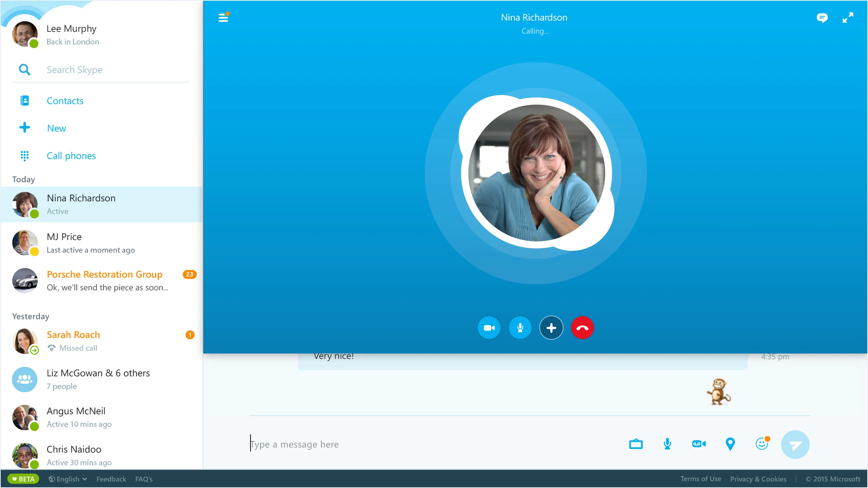Toggle video camera in call controls

(x=489, y=328)
